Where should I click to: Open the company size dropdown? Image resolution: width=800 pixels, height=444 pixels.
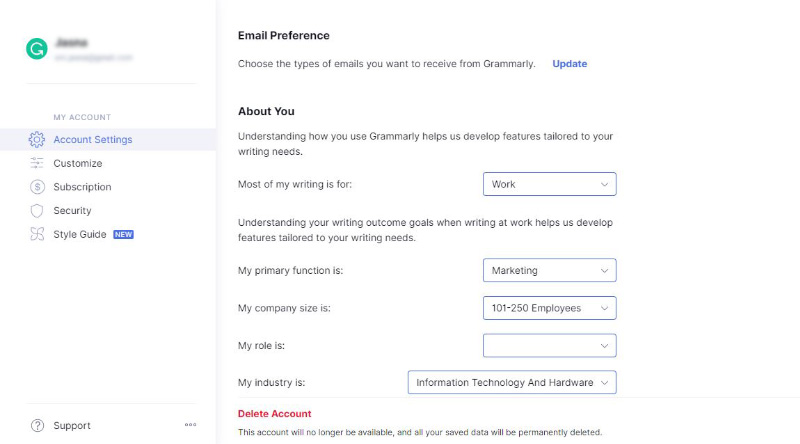(549, 308)
